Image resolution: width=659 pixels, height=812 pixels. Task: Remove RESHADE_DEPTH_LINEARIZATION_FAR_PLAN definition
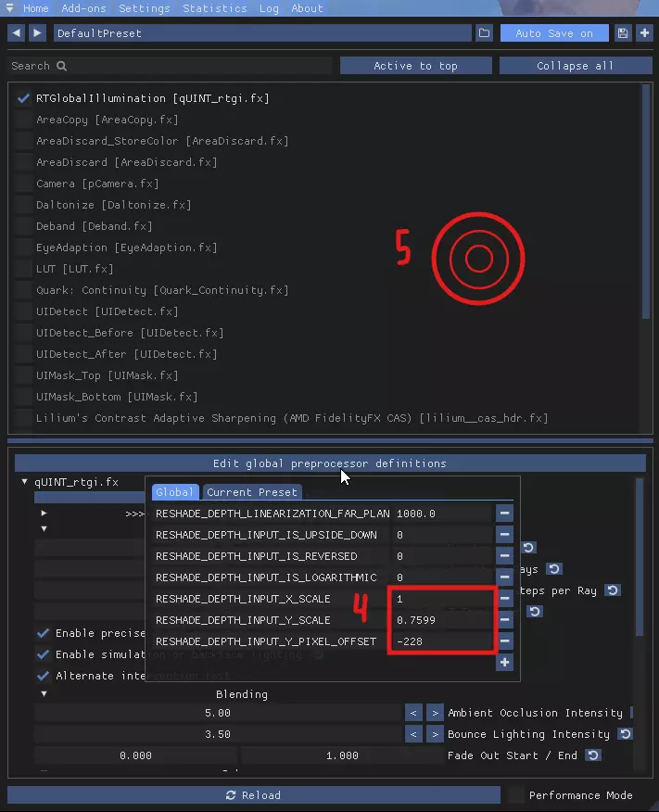pos(504,514)
